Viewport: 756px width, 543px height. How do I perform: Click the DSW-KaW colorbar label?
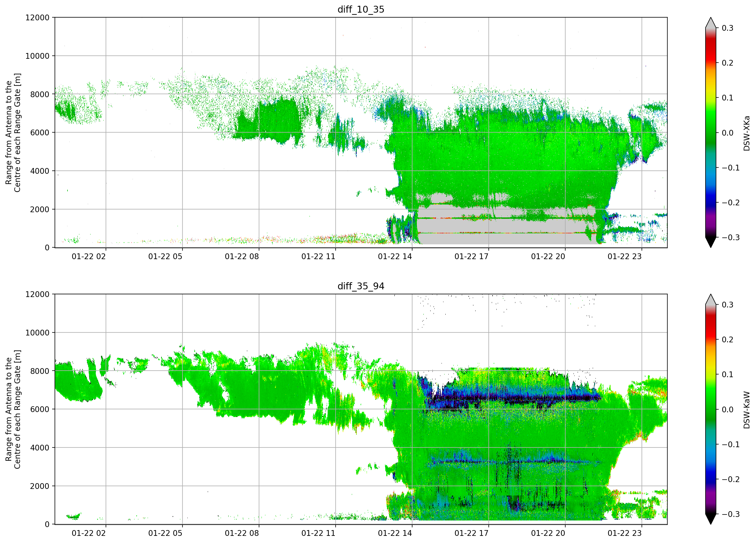pyautogui.click(x=746, y=410)
